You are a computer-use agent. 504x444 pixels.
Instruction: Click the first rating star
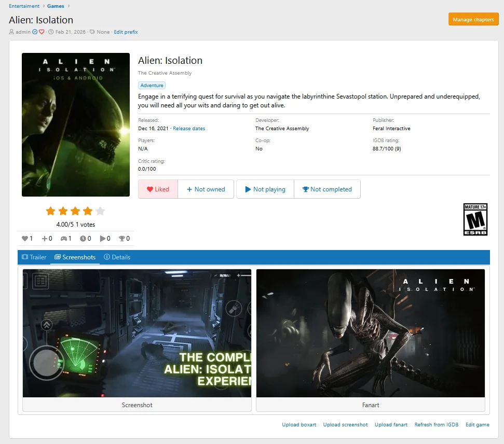[x=50, y=211]
